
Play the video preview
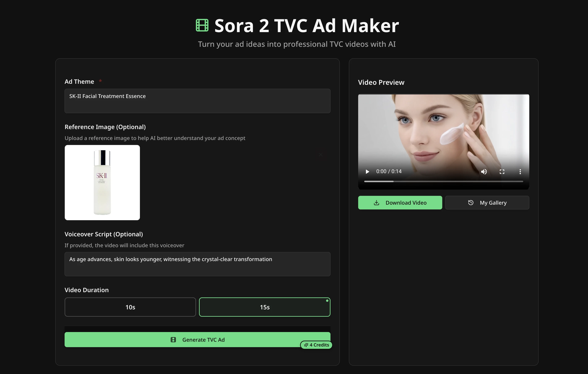367,172
